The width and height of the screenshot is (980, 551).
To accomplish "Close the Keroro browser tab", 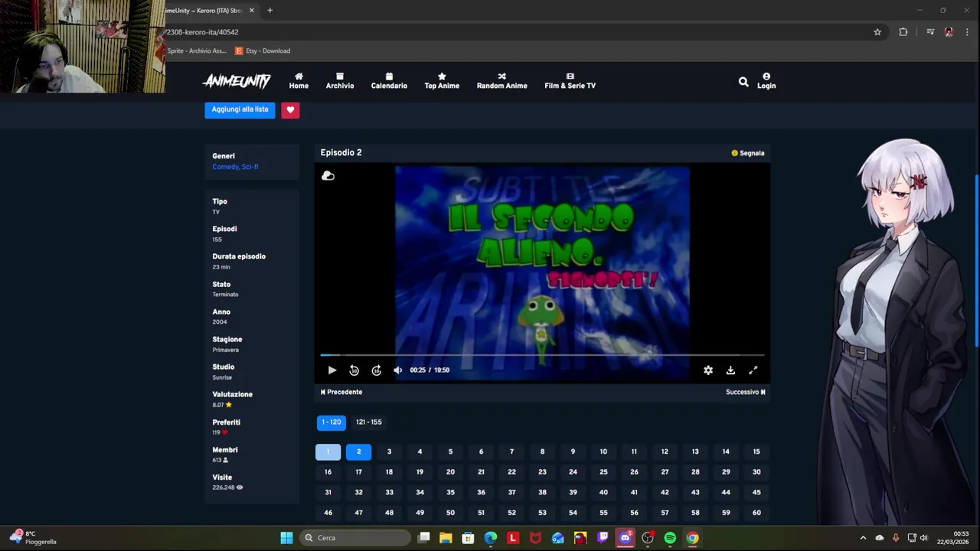I will (x=251, y=11).
